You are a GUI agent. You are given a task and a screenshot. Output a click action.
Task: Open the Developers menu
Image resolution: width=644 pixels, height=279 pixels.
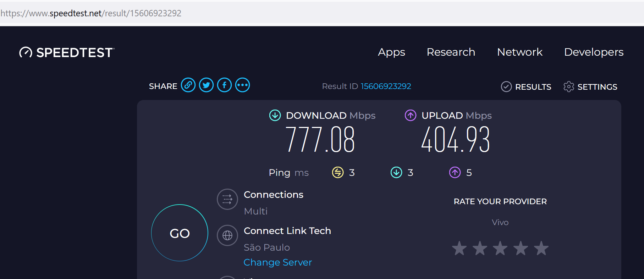(x=594, y=52)
